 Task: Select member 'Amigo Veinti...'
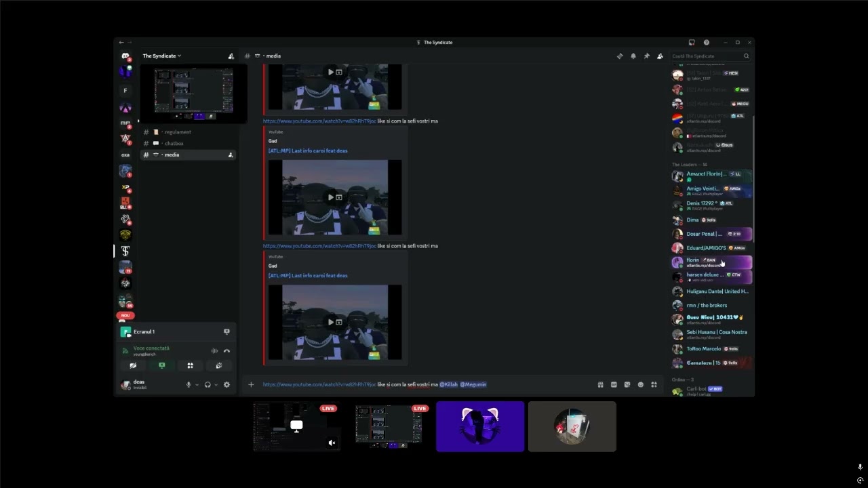coord(711,190)
